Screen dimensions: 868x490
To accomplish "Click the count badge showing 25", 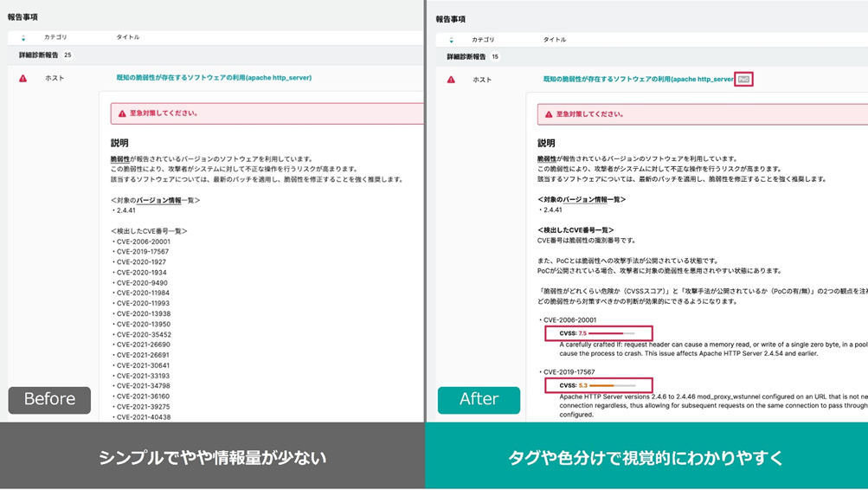I will pyautogui.click(x=68, y=55).
